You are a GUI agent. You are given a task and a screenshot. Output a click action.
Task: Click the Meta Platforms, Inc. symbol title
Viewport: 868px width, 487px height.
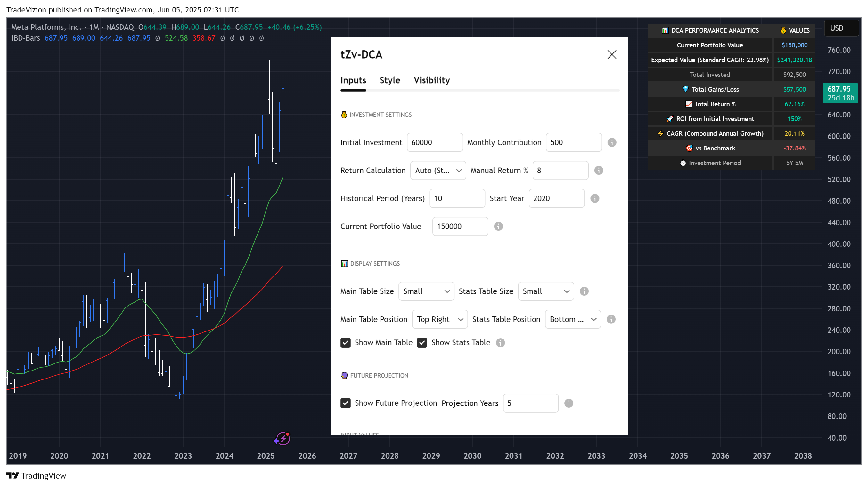click(x=46, y=27)
